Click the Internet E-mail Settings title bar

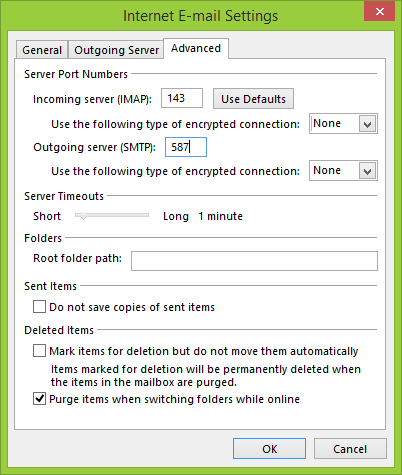(x=200, y=16)
